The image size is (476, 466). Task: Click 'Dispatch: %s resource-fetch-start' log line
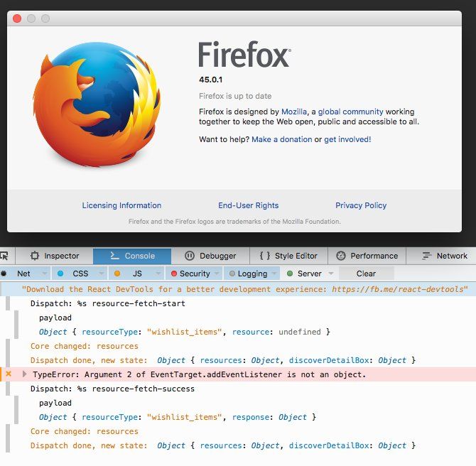click(x=108, y=303)
